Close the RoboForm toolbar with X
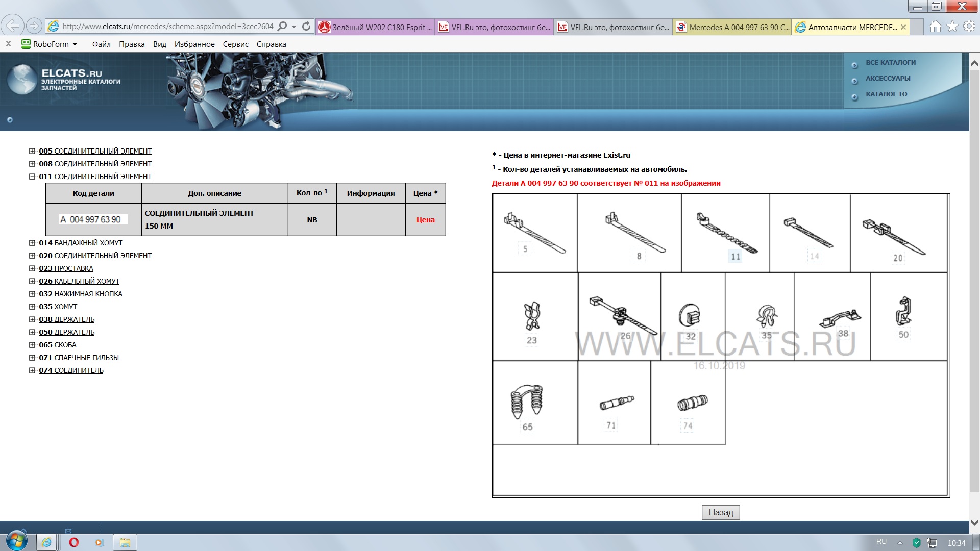Image resolution: width=980 pixels, height=551 pixels. pos(8,44)
